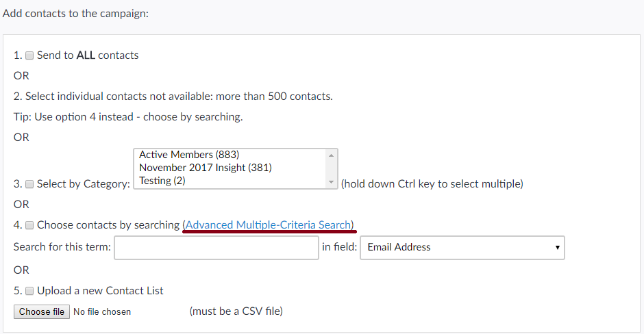Enable the "Select by Category" checkbox
This screenshot has height=334, width=644.
(x=29, y=184)
